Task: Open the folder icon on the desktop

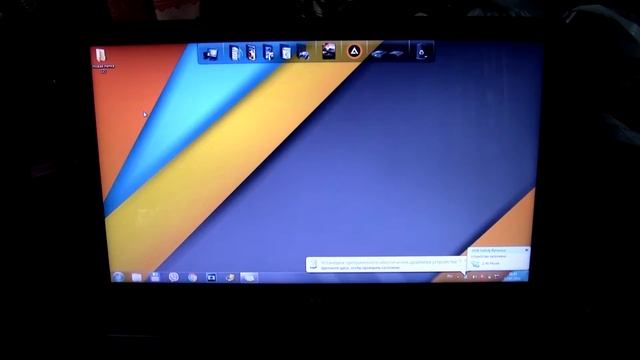Action: pos(101,56)
